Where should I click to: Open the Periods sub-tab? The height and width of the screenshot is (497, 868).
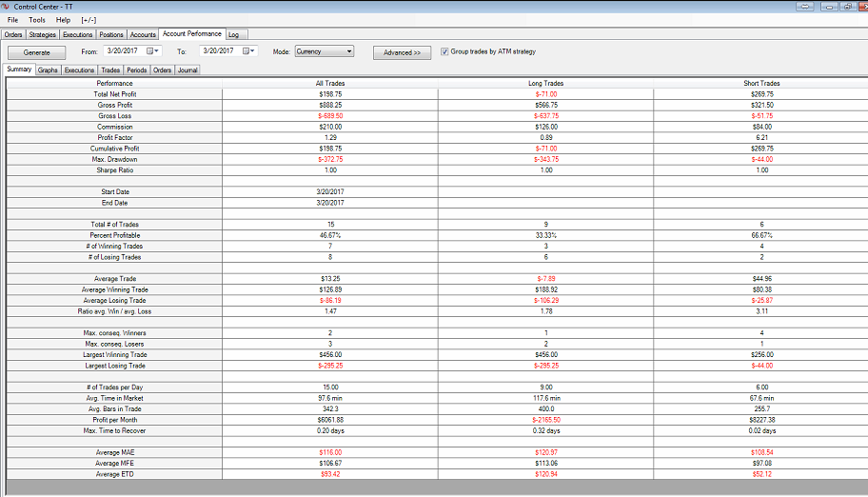point(137,70)
